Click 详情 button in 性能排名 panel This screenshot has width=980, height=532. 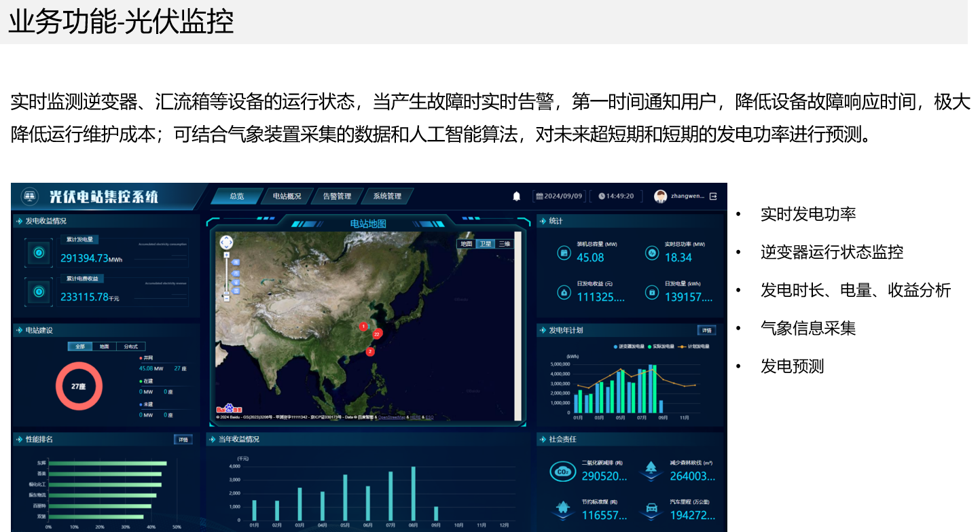[x=183, y=440]
